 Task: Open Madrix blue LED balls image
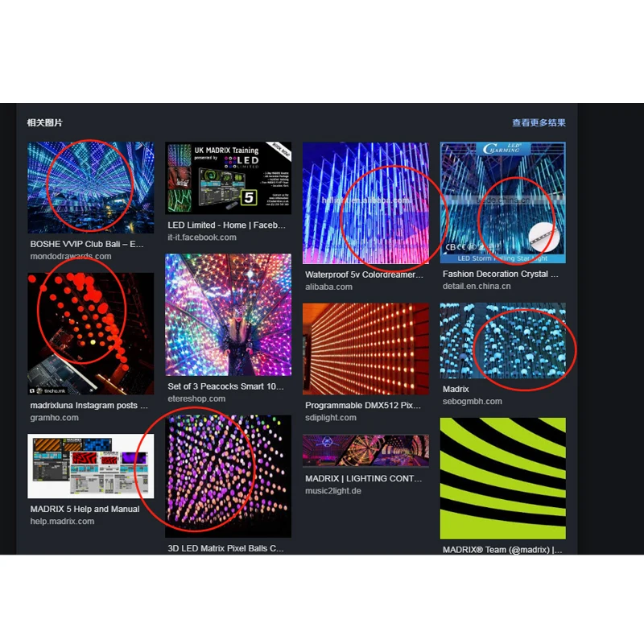tap(502, 341)
